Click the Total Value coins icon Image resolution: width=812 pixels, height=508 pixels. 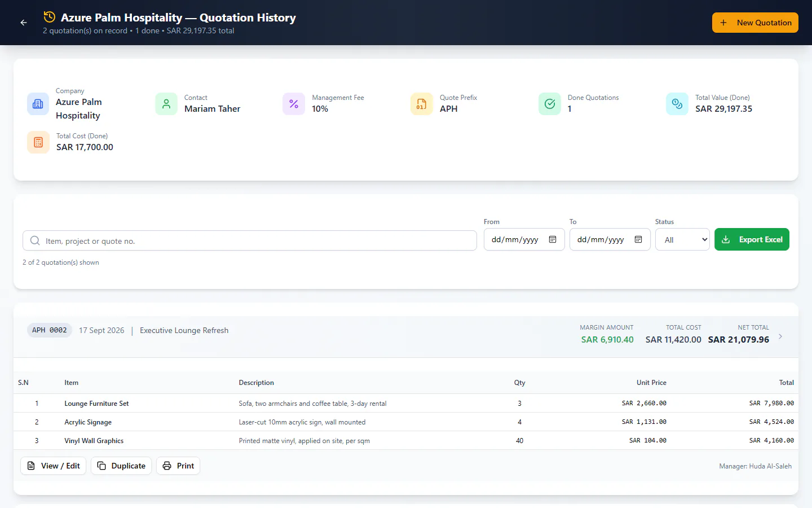coord(677,104)
